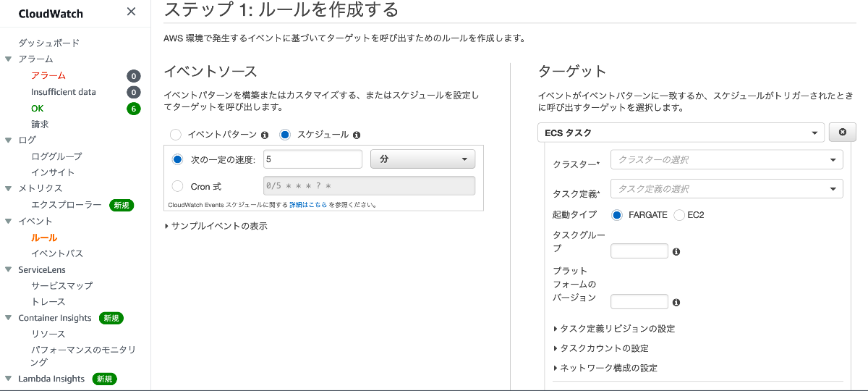The image size is (868, 391).
Task: Select the イベントパターン radio button
Action: pos(175,135)
